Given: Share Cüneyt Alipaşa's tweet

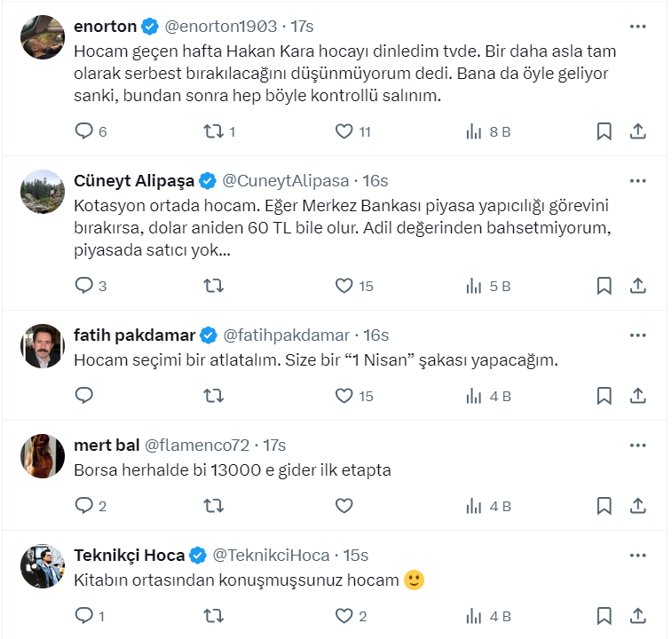Looking at the screenshot, I should (637, 286).
